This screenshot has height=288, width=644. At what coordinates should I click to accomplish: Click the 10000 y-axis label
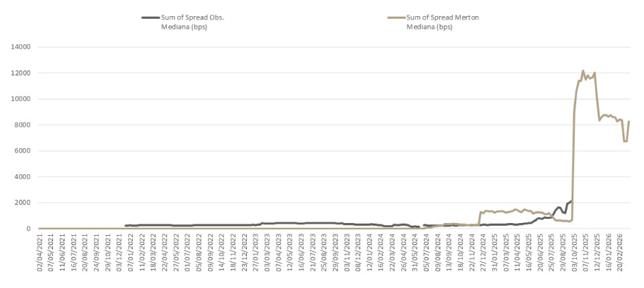(21, 98)
